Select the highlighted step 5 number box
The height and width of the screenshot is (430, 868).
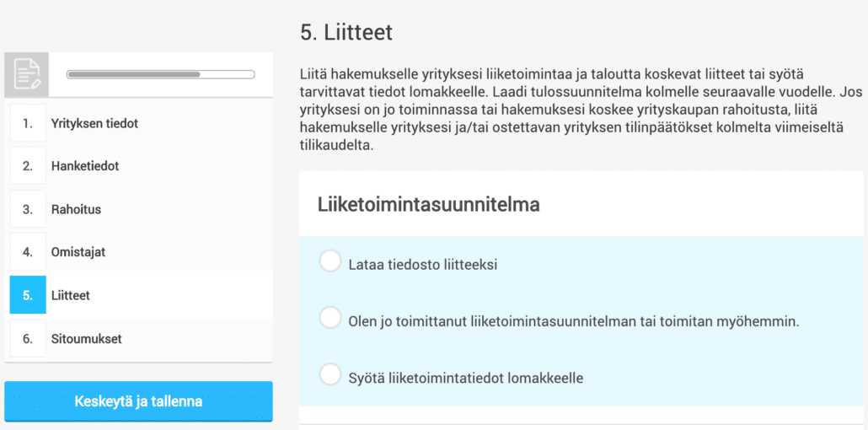click(x=28, y=295)
